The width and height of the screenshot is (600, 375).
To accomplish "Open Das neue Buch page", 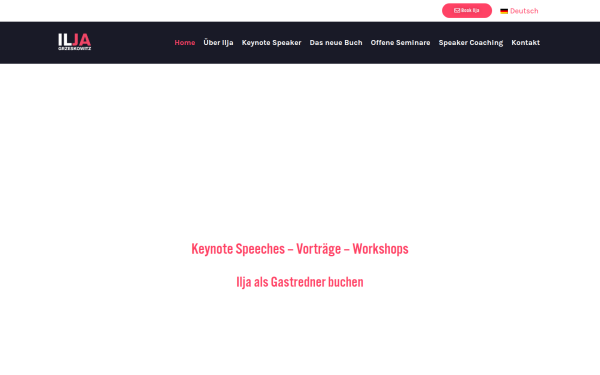I will click(x=336, y=42).
